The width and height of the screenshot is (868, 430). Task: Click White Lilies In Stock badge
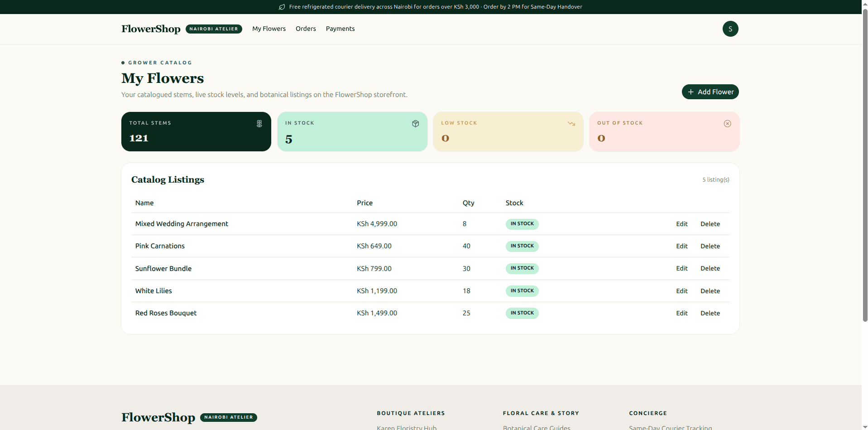point(522,291)
